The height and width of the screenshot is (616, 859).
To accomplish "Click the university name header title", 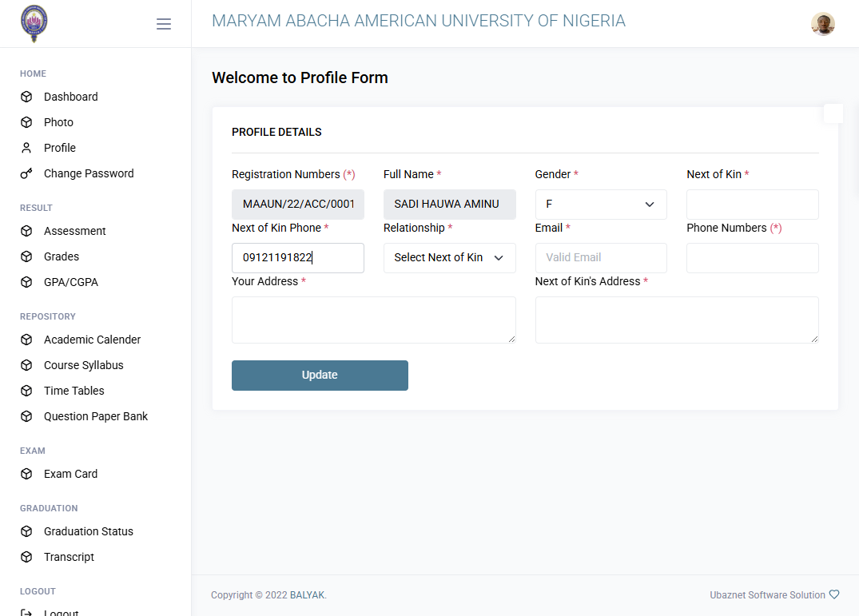I will (419, 21).
